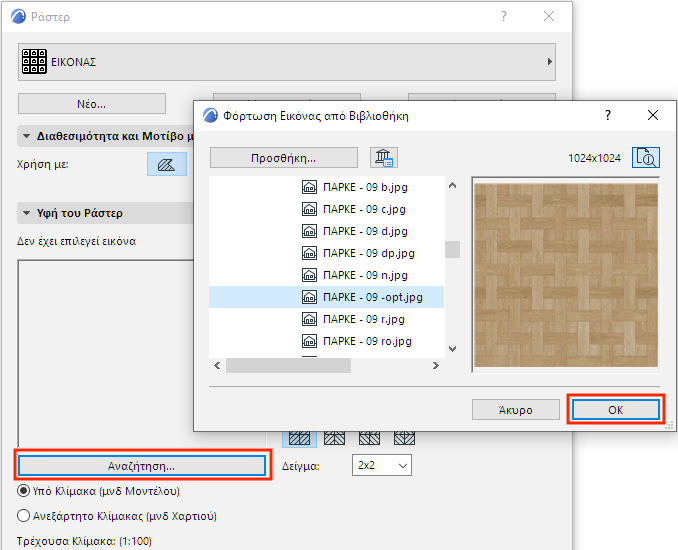Click the icon beside ΠΑΡΚΕ - 09 ro.jpg
This screenshot has height=550, width=678.
tap(309, 341)
